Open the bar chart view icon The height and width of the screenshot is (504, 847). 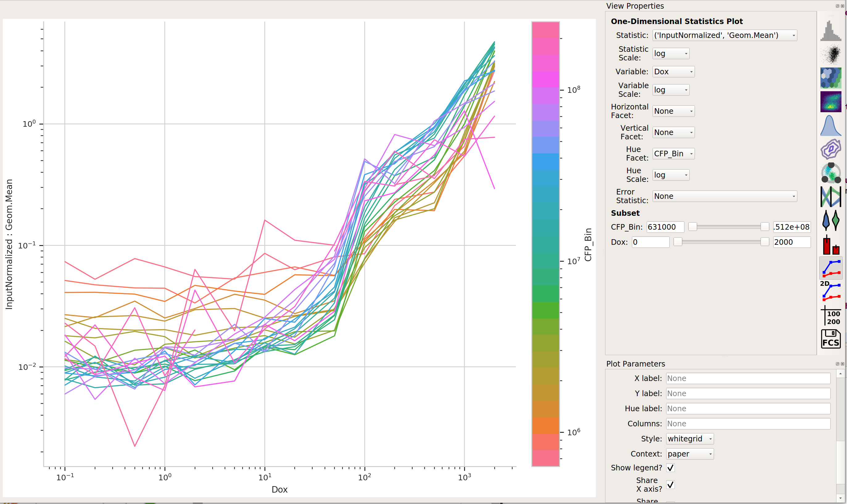click(x=831, y=244)
